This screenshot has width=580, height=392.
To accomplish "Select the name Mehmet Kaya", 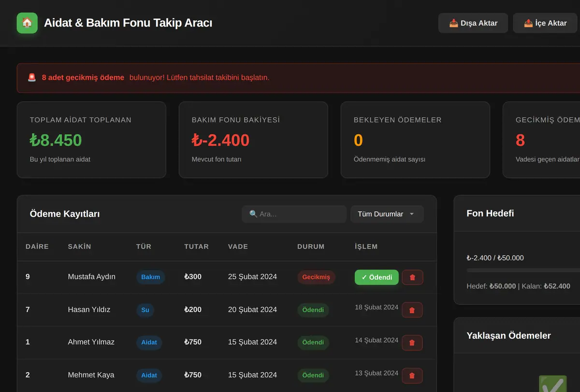I will click(91, 375).
